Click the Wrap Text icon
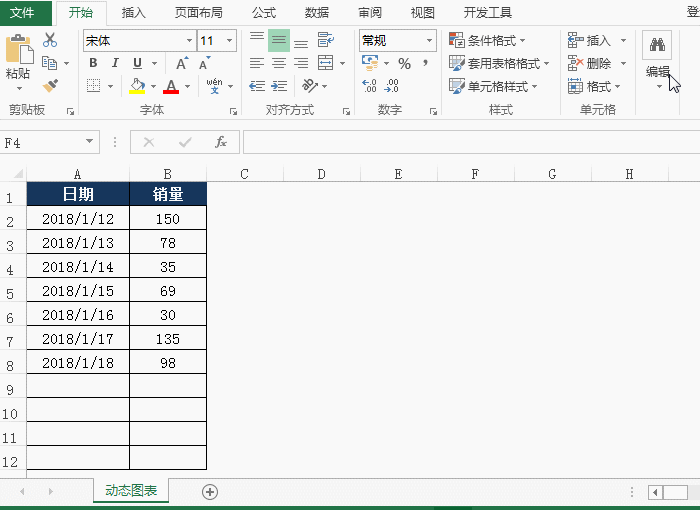Viewport: 700px width, 510px height. (x=325, y=40)
